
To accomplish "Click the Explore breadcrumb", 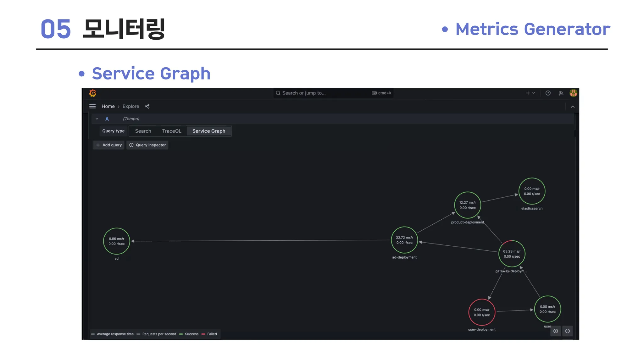I will click(x=131, y=107).
